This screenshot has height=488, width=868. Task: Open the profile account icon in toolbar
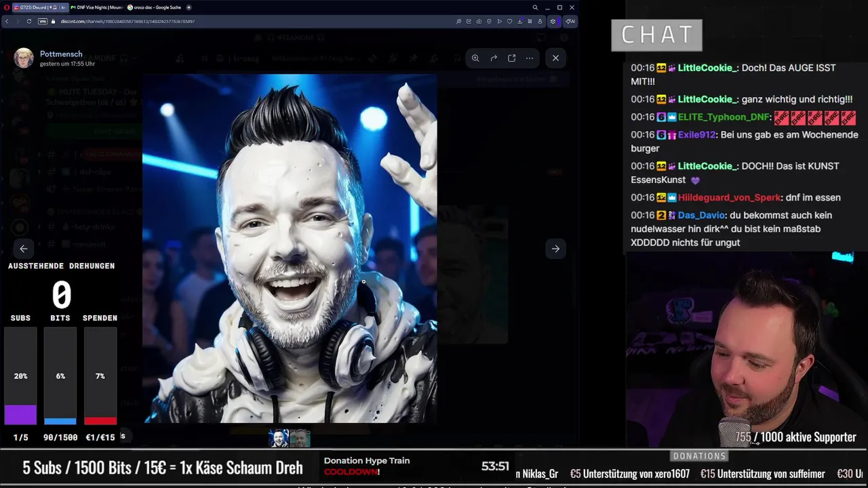[x=540, y=21]
